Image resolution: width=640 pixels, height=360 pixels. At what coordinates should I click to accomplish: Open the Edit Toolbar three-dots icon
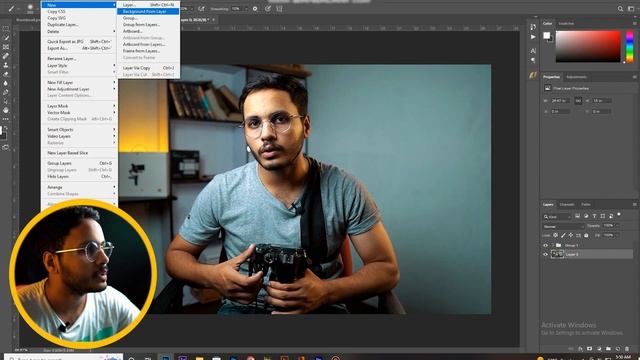click(6, 119)
